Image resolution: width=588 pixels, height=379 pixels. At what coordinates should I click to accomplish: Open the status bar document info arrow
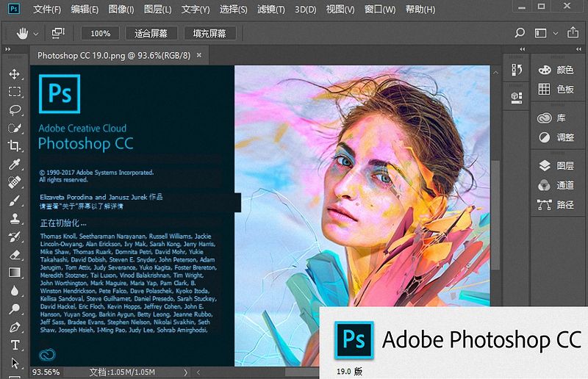pyautogui.click(x=185, y=372)
